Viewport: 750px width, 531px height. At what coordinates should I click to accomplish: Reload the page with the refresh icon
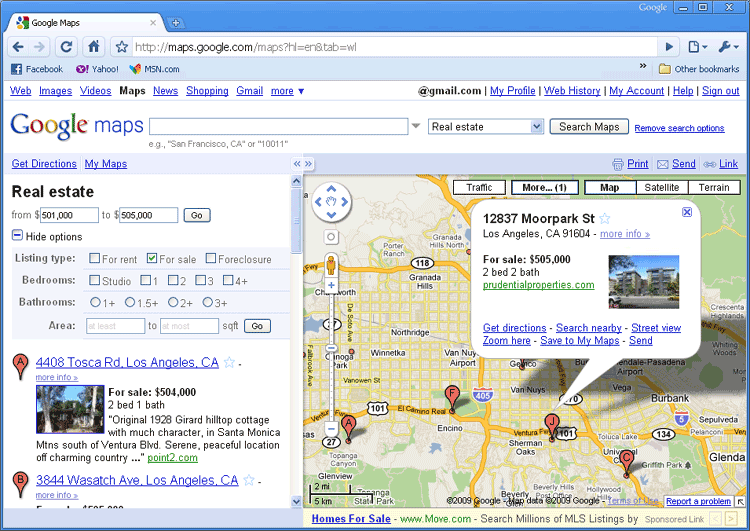[66, 47]
